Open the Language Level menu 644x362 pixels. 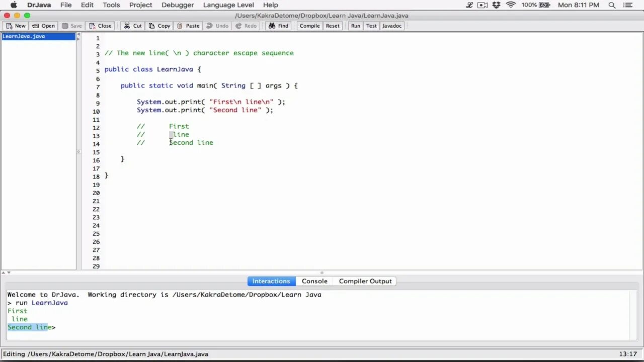click(x=228, y=5)
